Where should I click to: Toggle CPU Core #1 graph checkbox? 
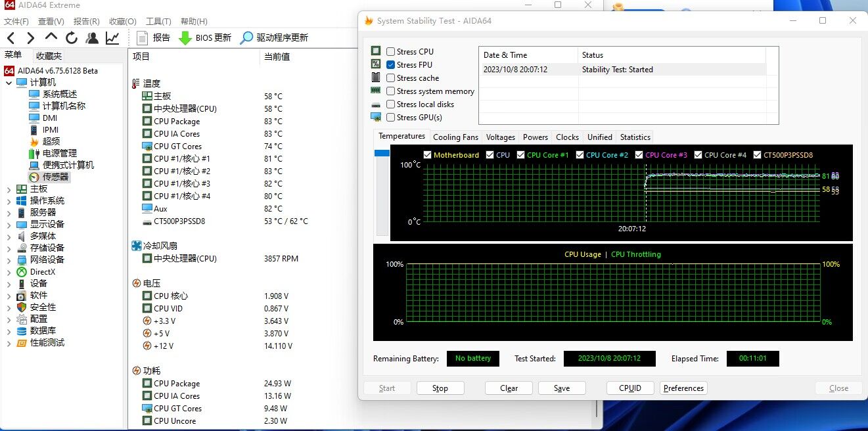coord(520,155)
